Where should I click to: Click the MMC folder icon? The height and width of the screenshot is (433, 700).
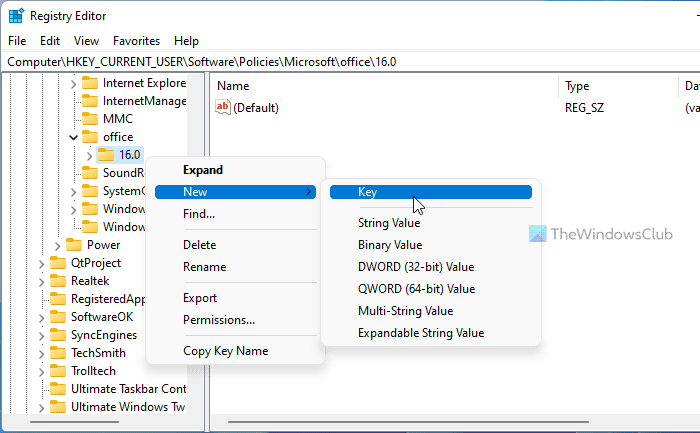point(90,119)
